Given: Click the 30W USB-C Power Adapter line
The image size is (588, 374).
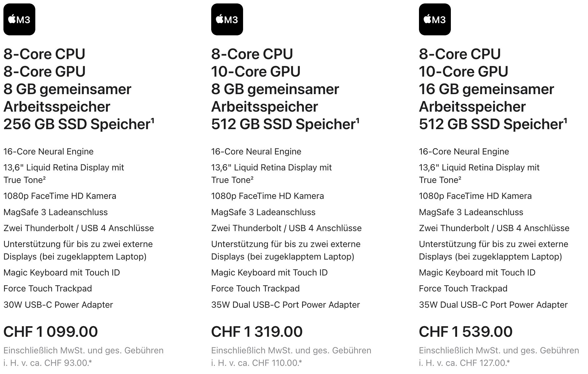Looking at the screenshot, I should click(58, 305).
